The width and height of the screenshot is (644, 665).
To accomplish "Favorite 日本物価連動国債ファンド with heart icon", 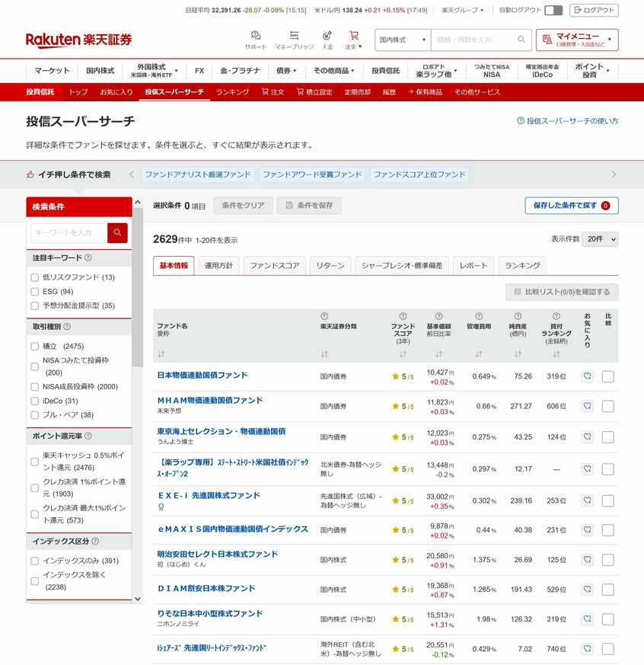I will [x=587, y=376].
